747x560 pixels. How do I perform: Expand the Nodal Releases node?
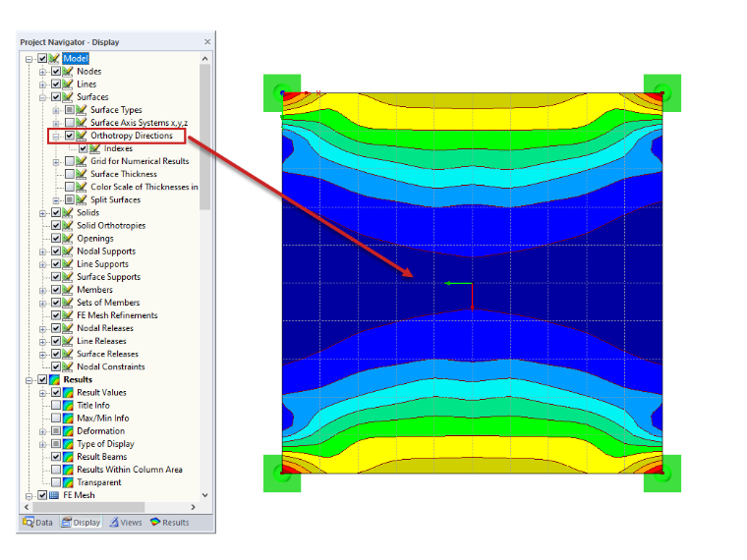42,329
